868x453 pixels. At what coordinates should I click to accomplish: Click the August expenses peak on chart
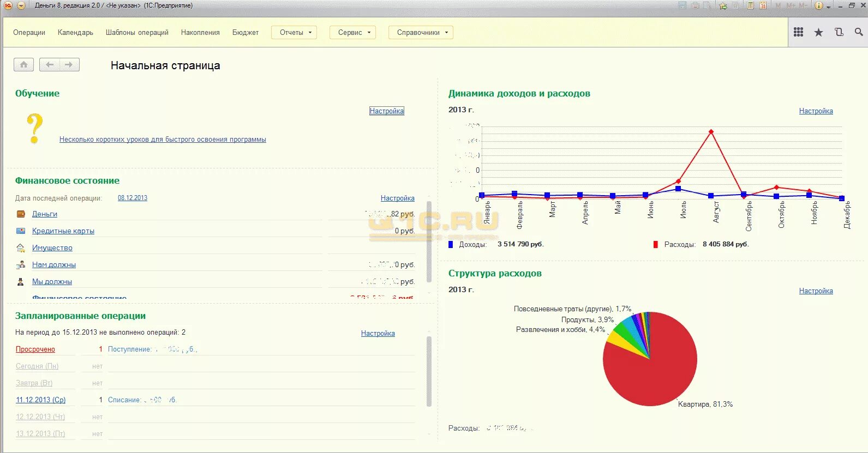point(711,131)
